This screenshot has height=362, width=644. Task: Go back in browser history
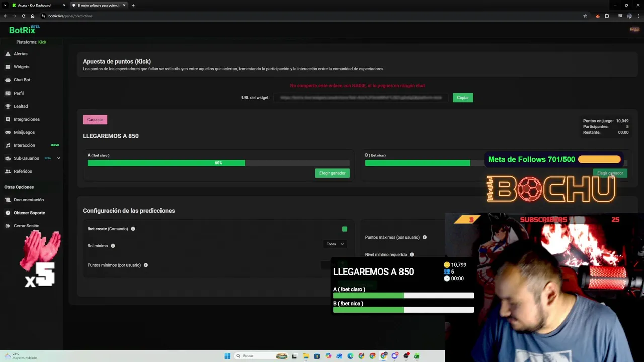click(6, 16)
